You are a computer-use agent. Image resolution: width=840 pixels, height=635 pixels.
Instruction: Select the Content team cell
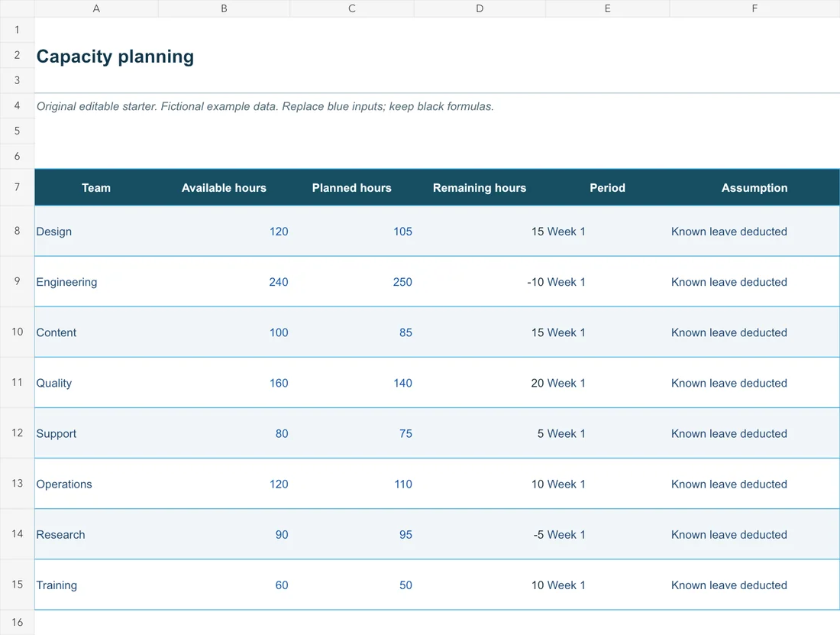(96, 332)
